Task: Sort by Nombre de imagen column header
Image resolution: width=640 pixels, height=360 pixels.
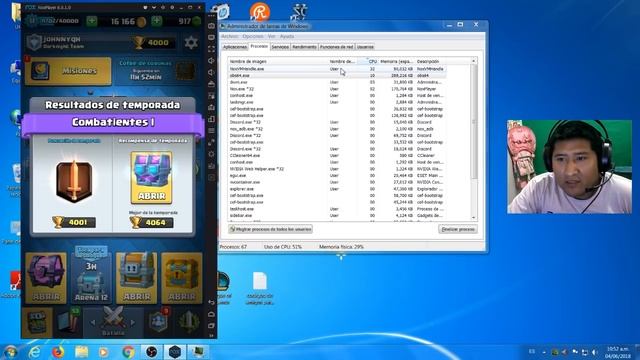Action: click(278, 61)
